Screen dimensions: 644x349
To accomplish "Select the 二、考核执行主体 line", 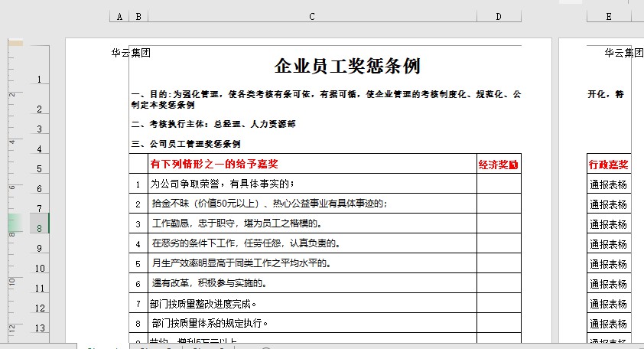I will 213,124.
